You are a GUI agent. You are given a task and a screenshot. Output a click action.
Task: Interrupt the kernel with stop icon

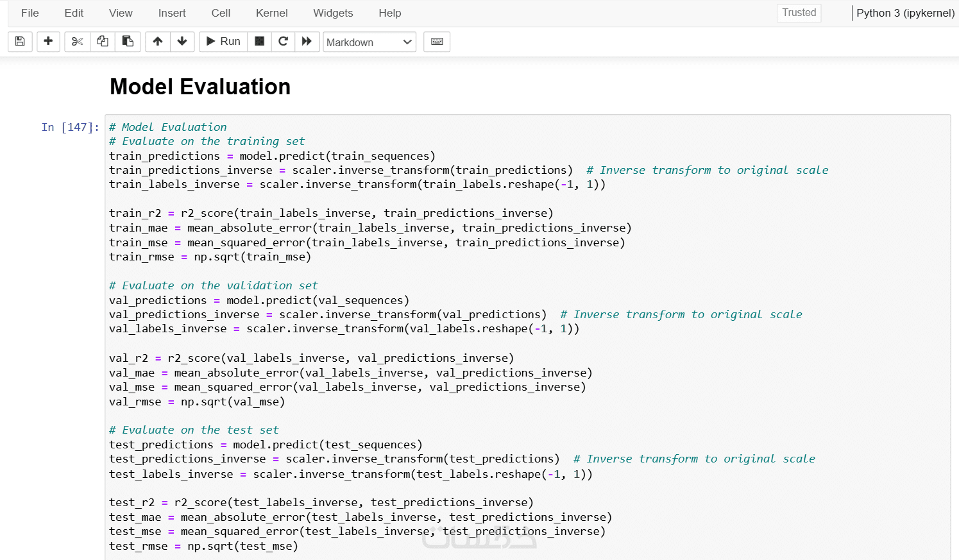pyautogui.click(x=260, y=42)
